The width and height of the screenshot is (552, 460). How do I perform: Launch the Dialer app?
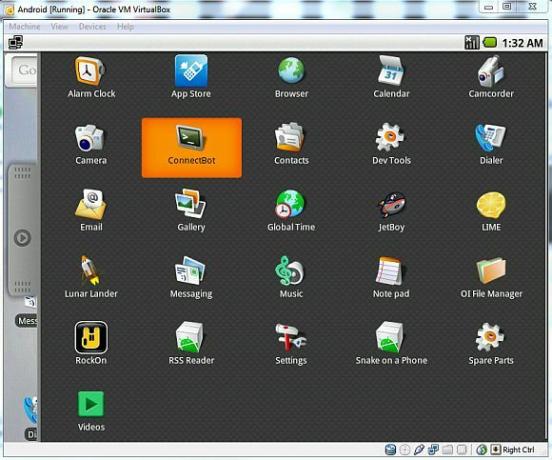(491, 144)
